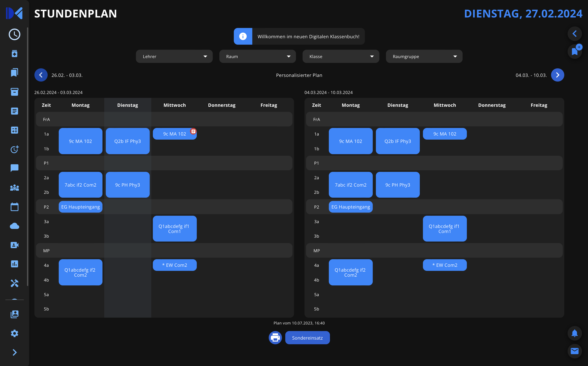
Task: Select Personalisierter Plan
Action: click(299, 75)
